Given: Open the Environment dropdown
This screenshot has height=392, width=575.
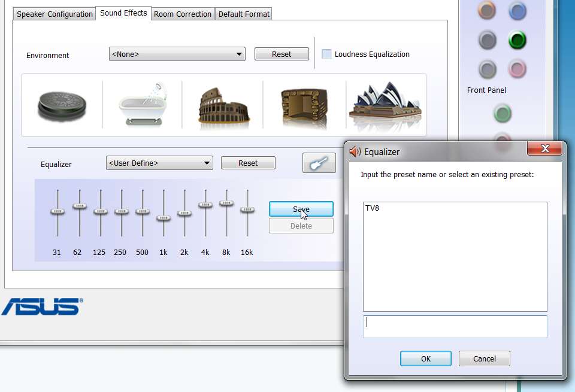Looking at the screenshot, I should [x=177, y=54].
